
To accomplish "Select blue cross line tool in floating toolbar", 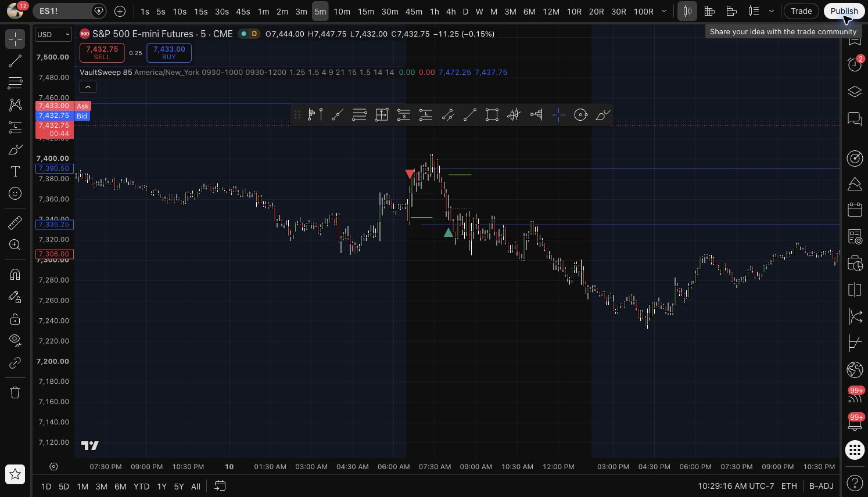I will coord(558,115).
